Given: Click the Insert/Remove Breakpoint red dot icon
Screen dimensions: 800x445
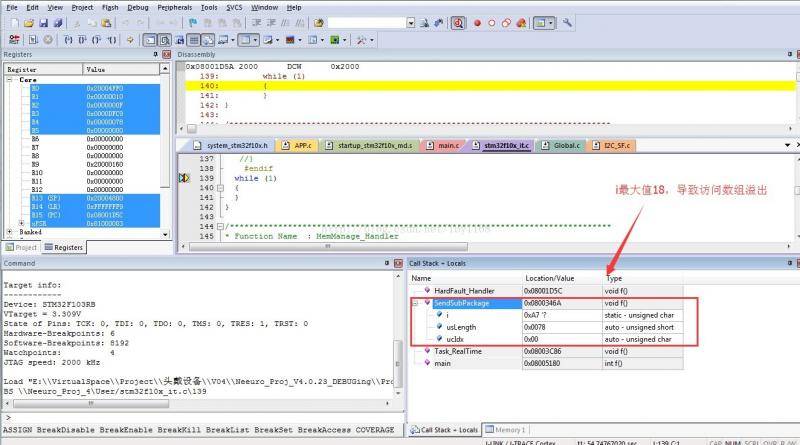Looking at the screenshot, I should (477, 22).
